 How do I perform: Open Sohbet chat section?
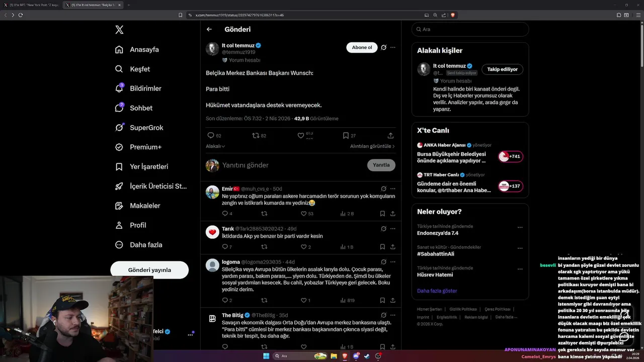click(x=133, y=108)
